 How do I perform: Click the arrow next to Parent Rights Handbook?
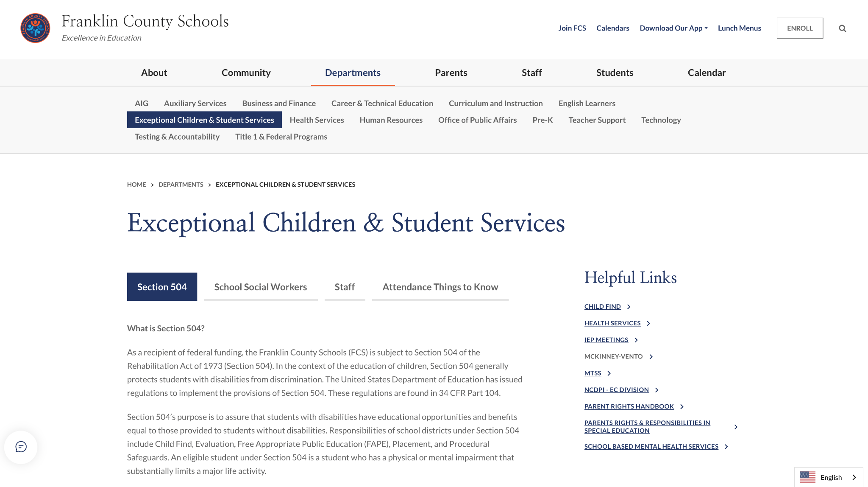682,406
